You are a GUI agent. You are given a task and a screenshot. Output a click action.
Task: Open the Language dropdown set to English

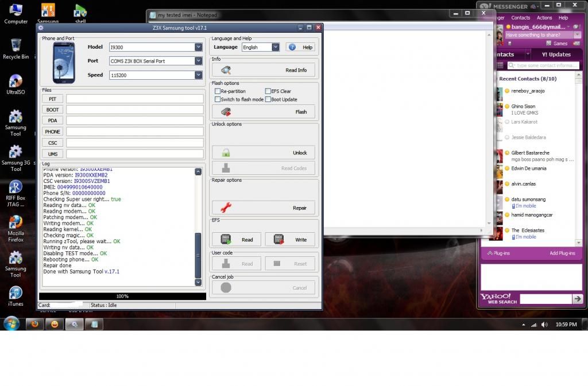coord(276,47)
